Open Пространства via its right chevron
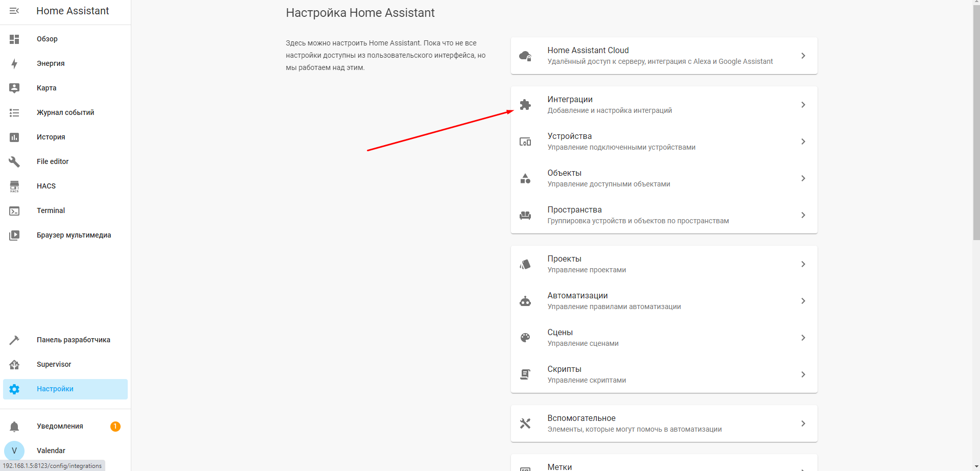 pyautogui.click(x=803, y=215)
